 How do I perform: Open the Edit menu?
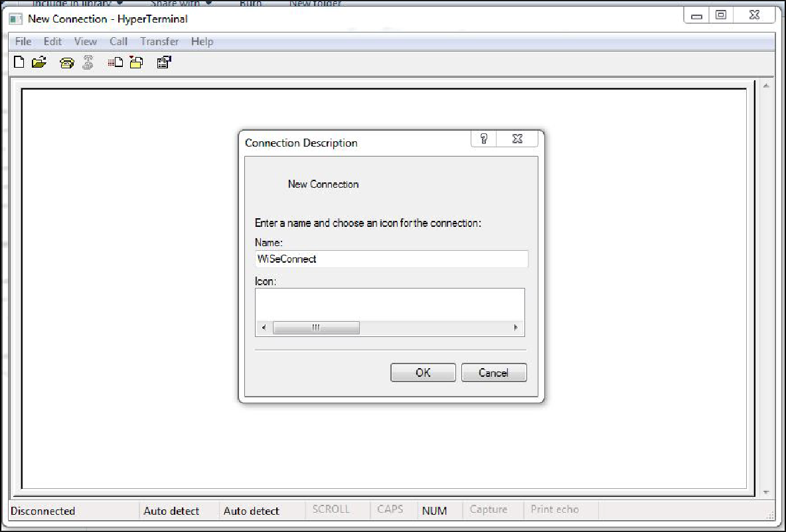(52, 41)
